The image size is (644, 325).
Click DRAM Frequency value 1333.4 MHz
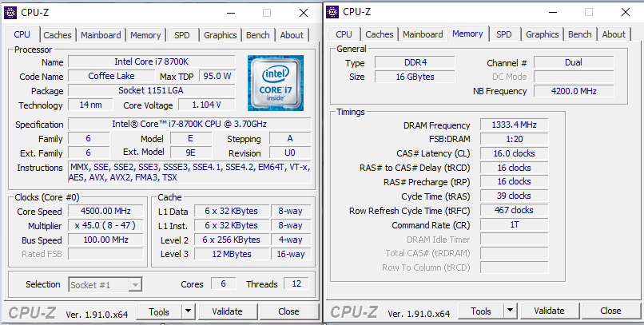pyautogui.click(x=515, y=125)
